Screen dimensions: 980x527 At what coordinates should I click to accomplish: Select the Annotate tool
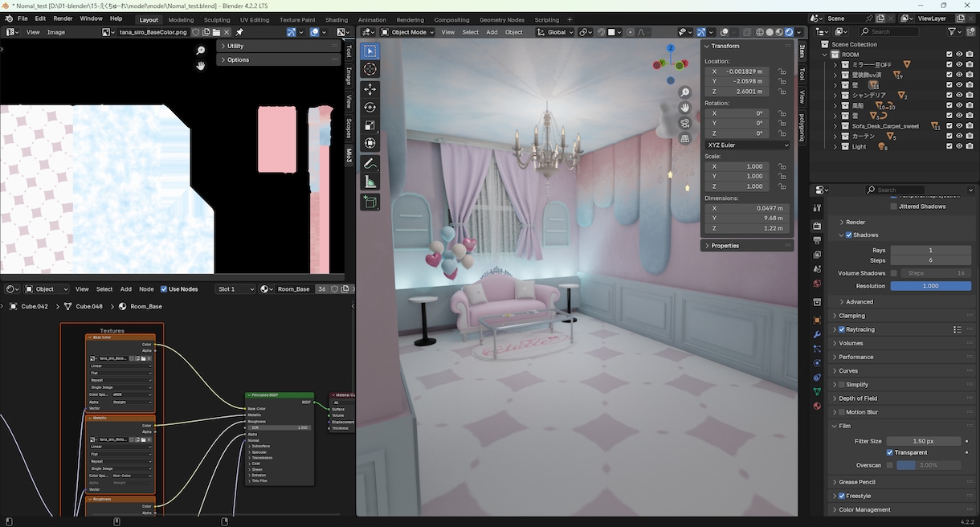point(370,164)
